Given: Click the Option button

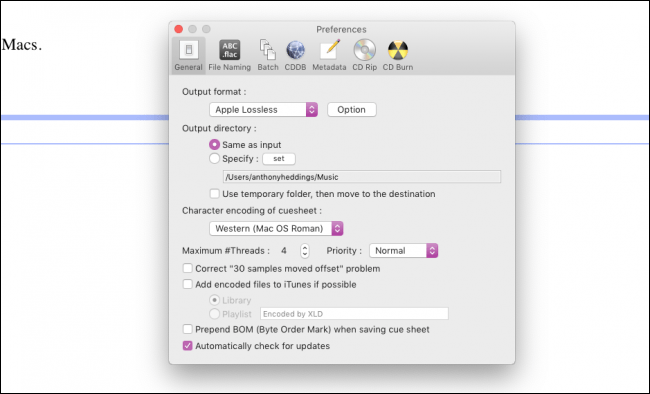Looking at the screenshot, I should coord(352,109).
